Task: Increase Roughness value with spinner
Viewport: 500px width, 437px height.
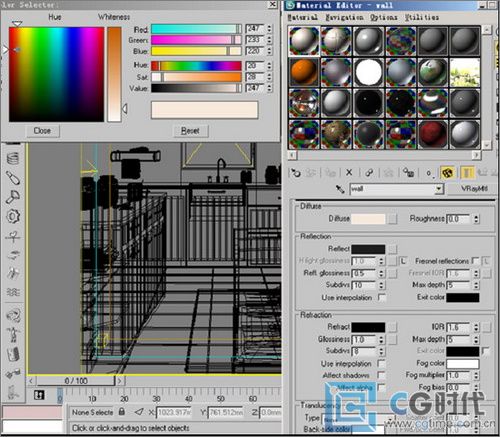Action: click(x=476, y=217)
